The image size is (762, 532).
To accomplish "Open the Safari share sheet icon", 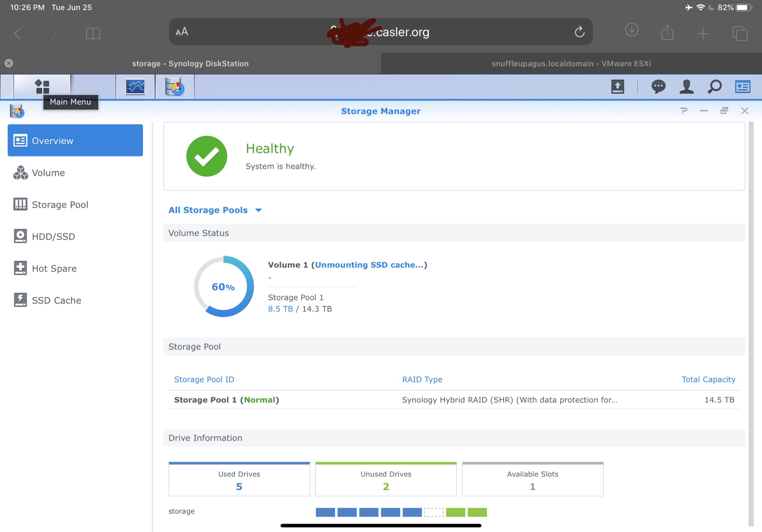I will click(667, 33).
